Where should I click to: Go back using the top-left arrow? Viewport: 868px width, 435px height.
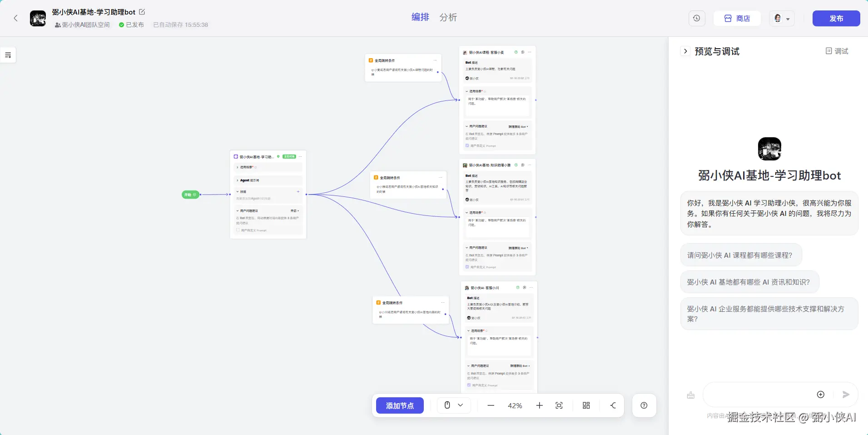[16, 18]
